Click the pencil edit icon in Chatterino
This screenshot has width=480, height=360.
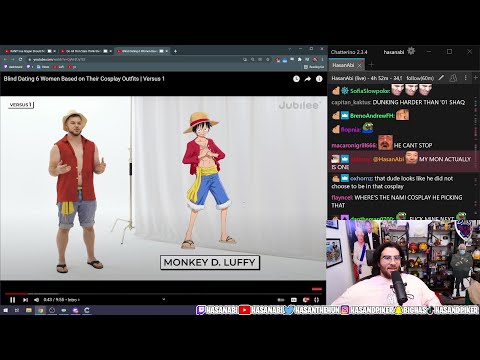pyautogui.click(x=441, y=78)
